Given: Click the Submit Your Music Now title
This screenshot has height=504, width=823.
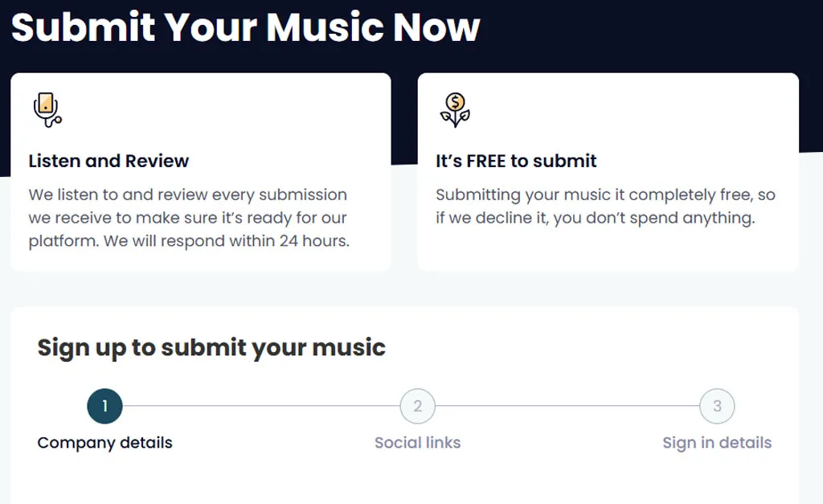Looking at the screenshot, I should pyautogui.click(x=246, y=27).
